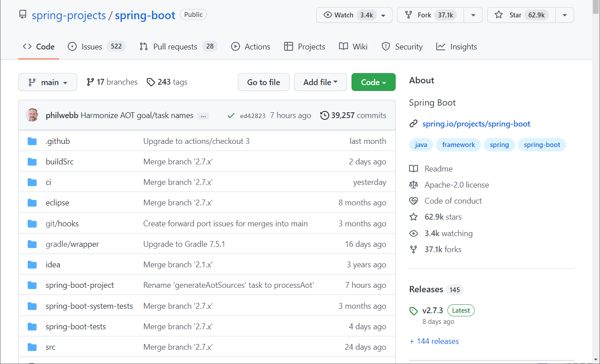The width and height of the screenshot is (600, 364).
Task: Open the Actions tab
Action: [250, 46]
